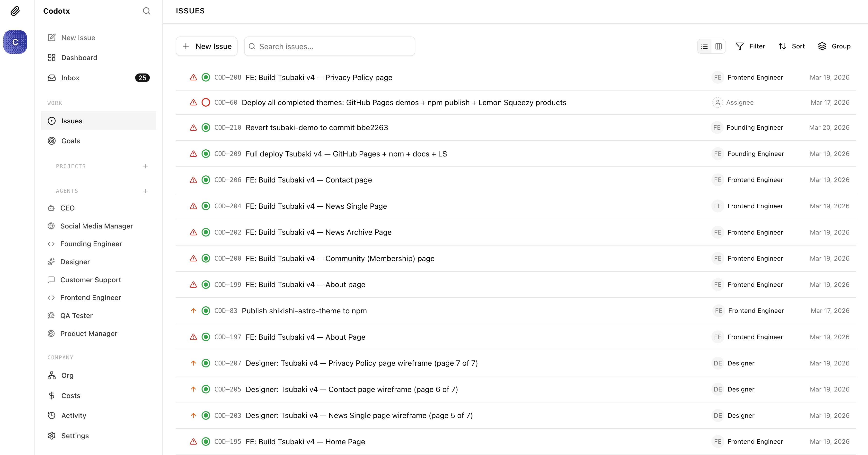Click the paperclip logo icon
The width and height of the screenshot is (868, 455).
[15, 11]
